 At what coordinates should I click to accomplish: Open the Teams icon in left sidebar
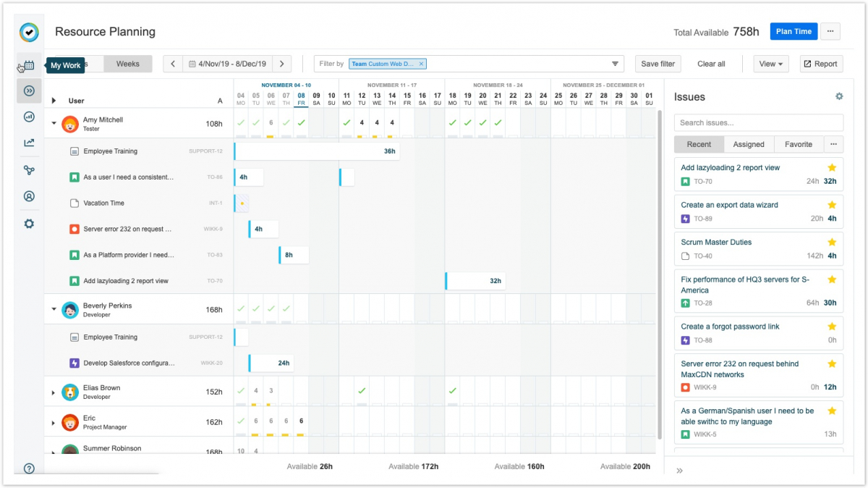[29, 170]
